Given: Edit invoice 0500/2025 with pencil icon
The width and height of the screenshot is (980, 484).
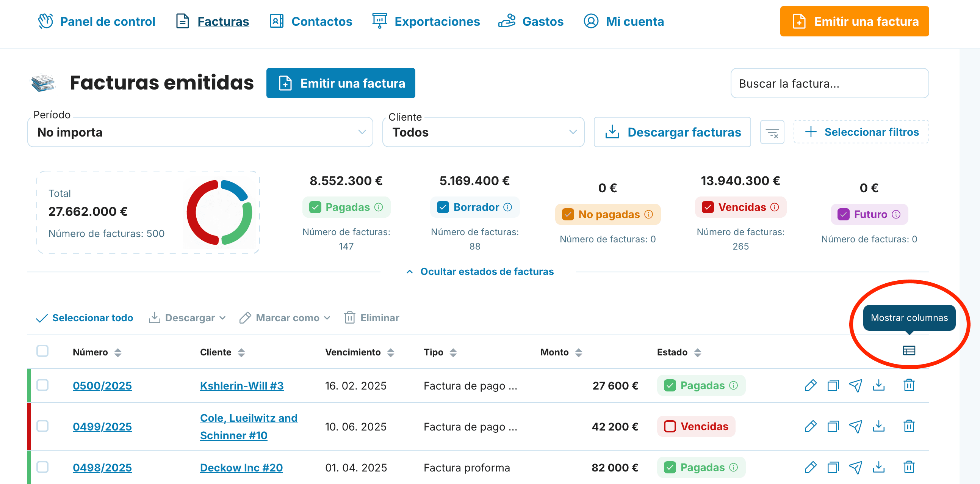Looking at the screenshot, I should tap(810, 385).
